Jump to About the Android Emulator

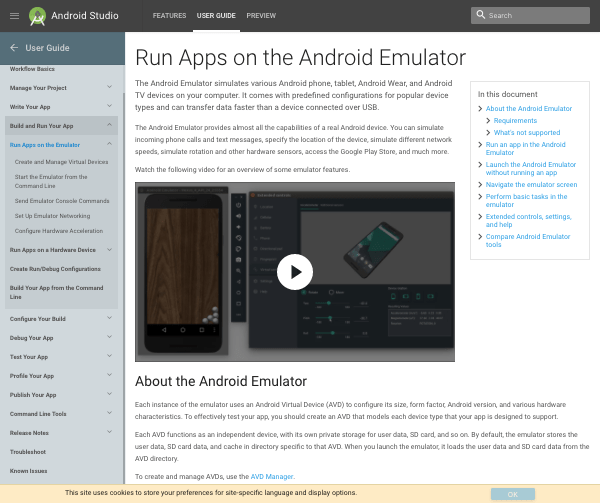(528, 109)
